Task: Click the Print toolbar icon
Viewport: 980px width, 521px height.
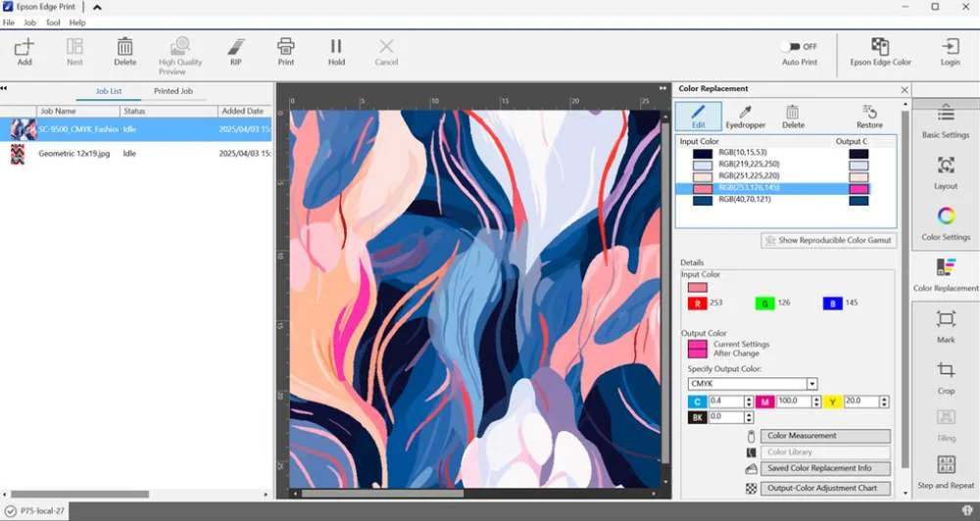Action: (x=285, y=47)
